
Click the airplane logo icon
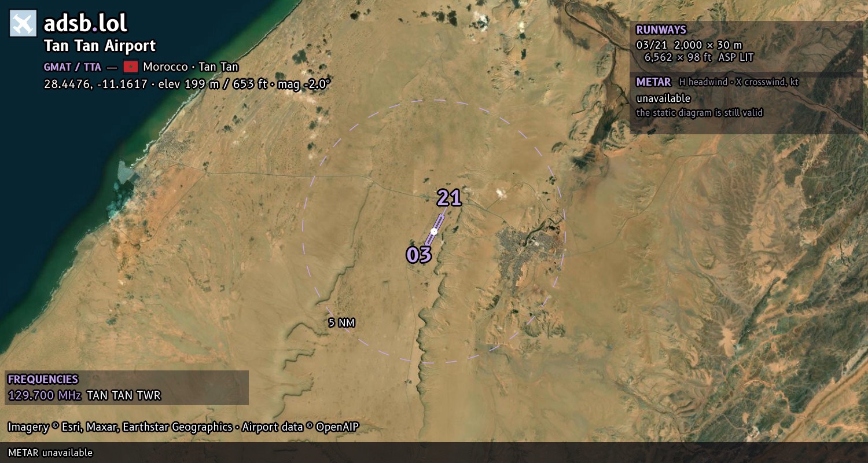click(23, 24)
